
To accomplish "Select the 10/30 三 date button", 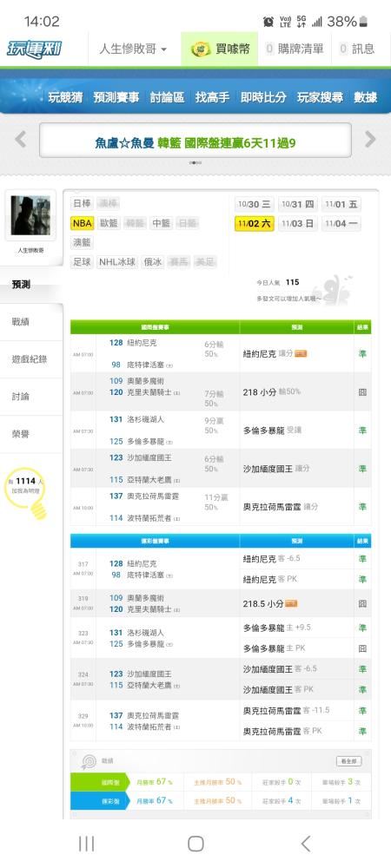I will [255, 204].
